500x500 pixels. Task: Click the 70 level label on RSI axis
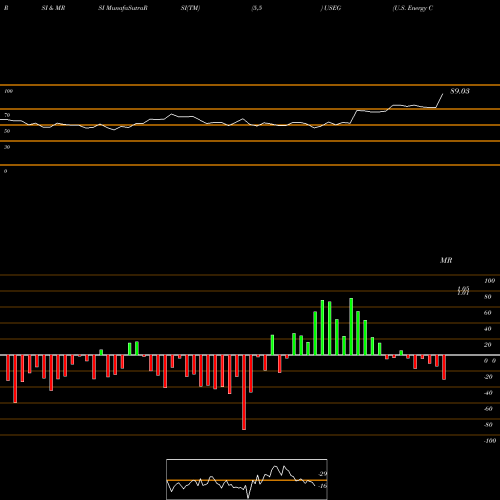tap(7, 115)
